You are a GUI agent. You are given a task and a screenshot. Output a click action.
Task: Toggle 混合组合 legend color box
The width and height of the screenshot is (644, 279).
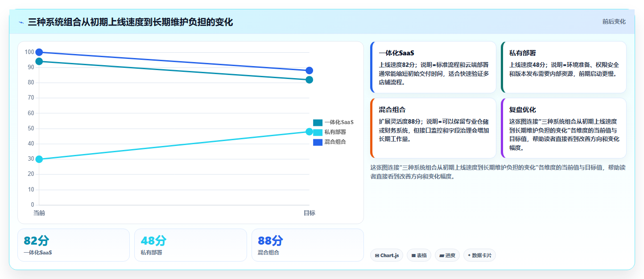tap(318, 142)
